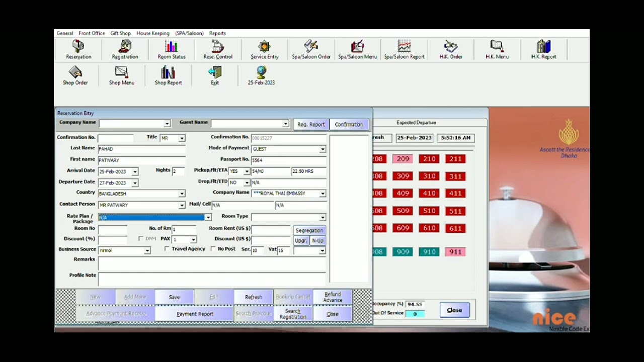The image size is (644, 362).
Task: Open the Reports menu
Action: (217, 33)
